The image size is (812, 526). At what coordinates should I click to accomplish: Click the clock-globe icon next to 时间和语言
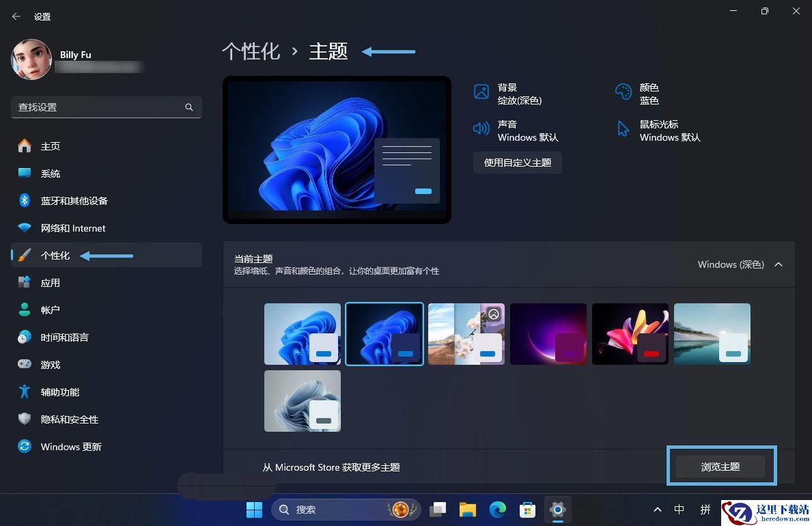(x=25, y=337)
